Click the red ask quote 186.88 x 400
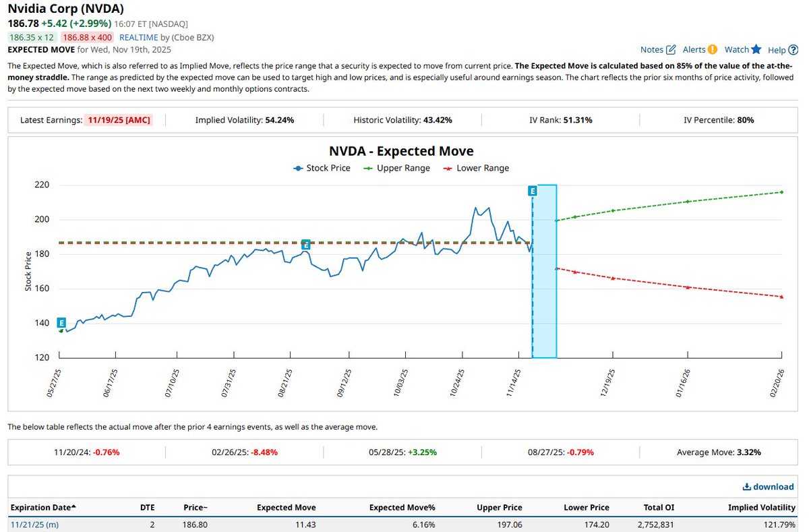This screenshot has width=809, height=532. 85,37
